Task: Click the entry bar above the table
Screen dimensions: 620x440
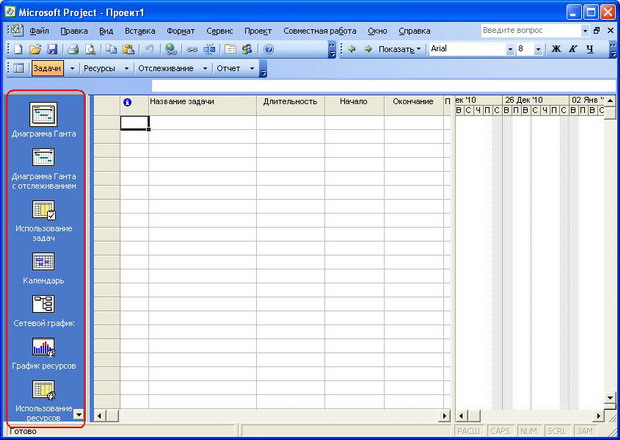Action: point(383,85)
